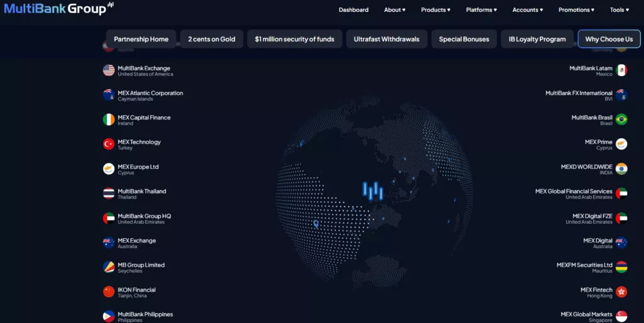Click the Brazil flag beside MultiBank Brasil
Screen dimensions: 644x323
click(621, 119)
